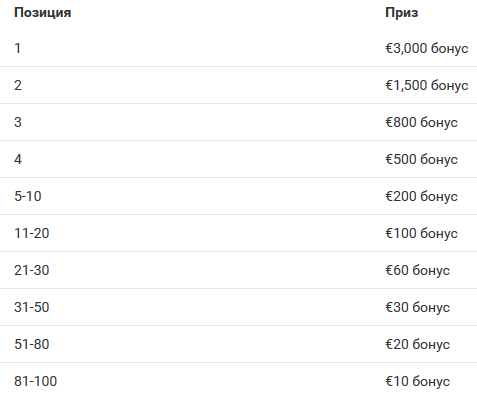The width and height of the screenshot is (477, 400).
Task: Select the 31-50 position range
Action: tap(32, 307)
